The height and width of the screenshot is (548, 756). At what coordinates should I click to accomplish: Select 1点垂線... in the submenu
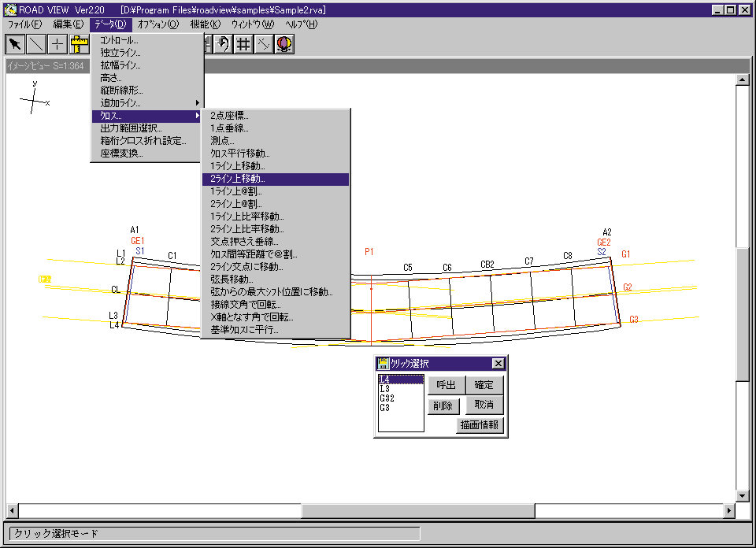click(276, 128)
